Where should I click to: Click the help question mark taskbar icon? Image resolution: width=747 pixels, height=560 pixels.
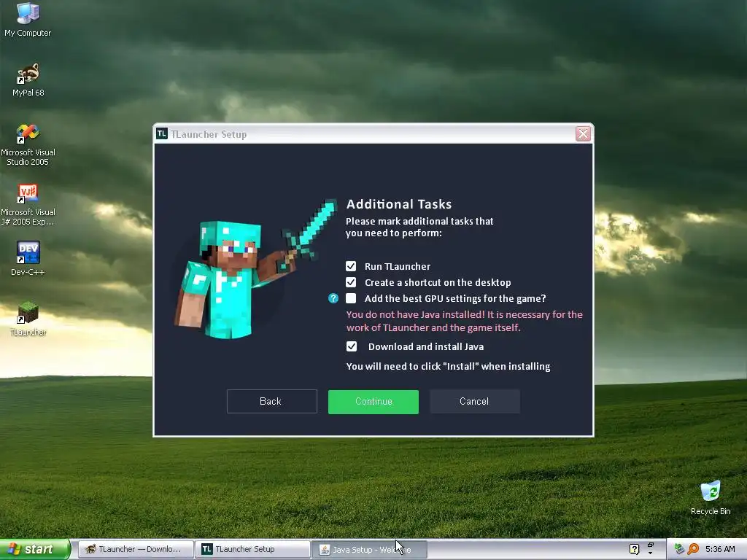(x=634, y=549)
